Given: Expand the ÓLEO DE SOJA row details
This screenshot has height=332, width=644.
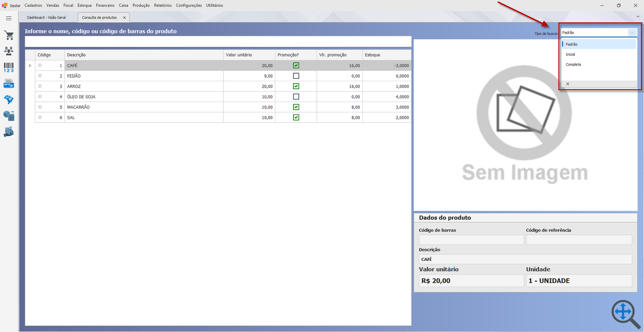Looking at the screenshot, I should pyautogui.click(x=40, y=96).
